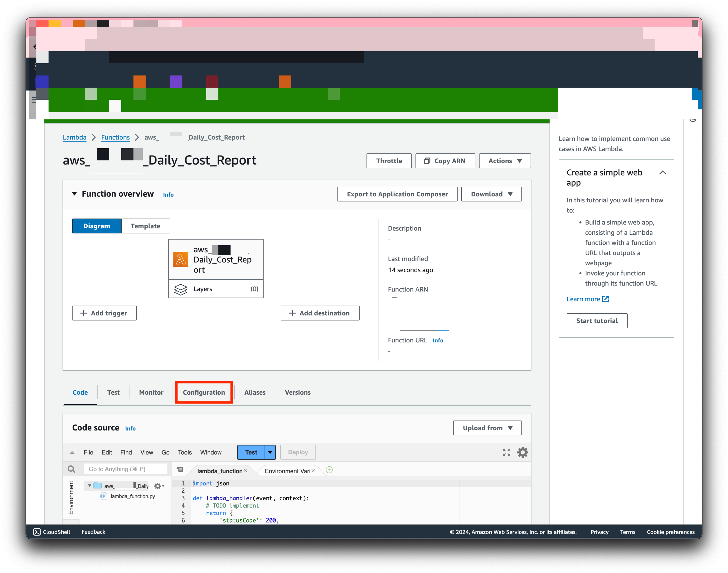728x573 pixels.
Task: Add new editor tab with plus icon
Action: pos(329,470)
